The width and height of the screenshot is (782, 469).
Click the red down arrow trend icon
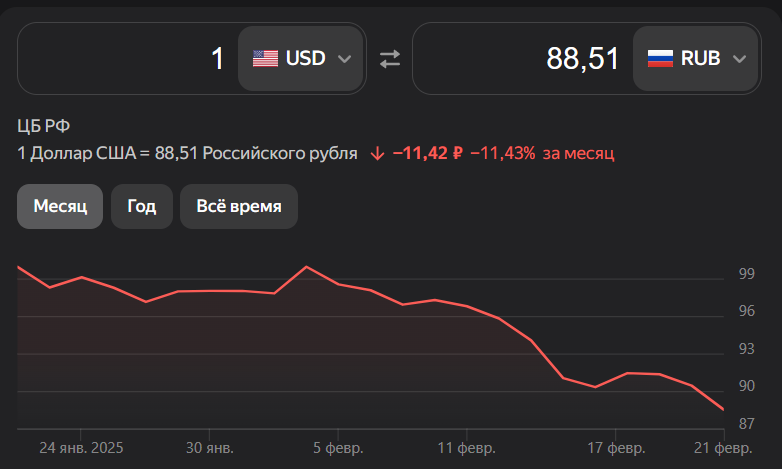[x=377, y=154]
